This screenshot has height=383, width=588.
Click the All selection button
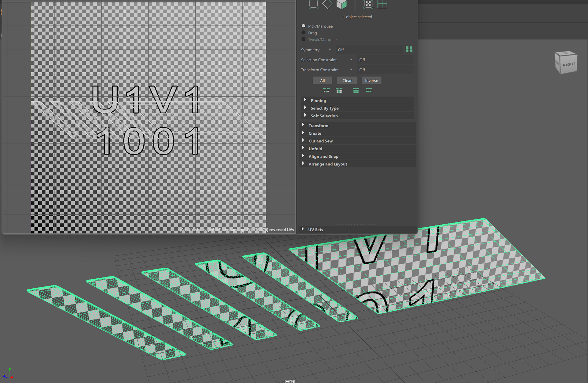tap(322, 81)
